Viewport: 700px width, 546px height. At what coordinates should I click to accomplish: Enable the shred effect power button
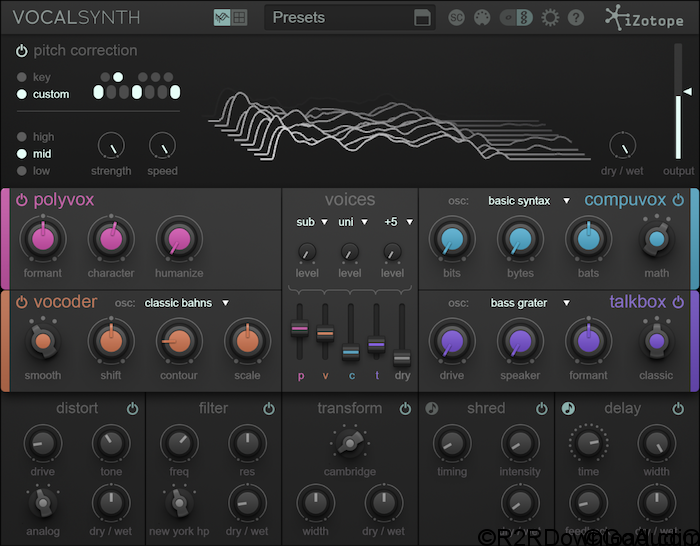click(x=542, y=408)
